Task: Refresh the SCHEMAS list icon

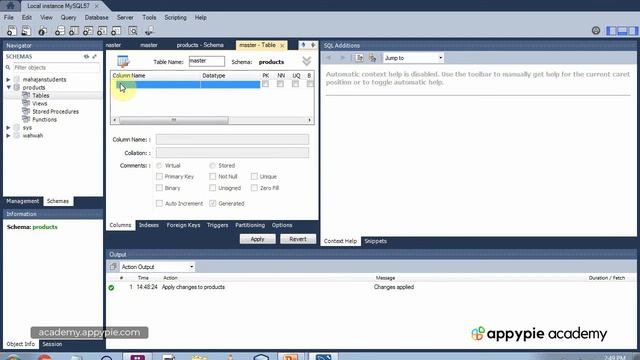Action: [x=87, y=57]
